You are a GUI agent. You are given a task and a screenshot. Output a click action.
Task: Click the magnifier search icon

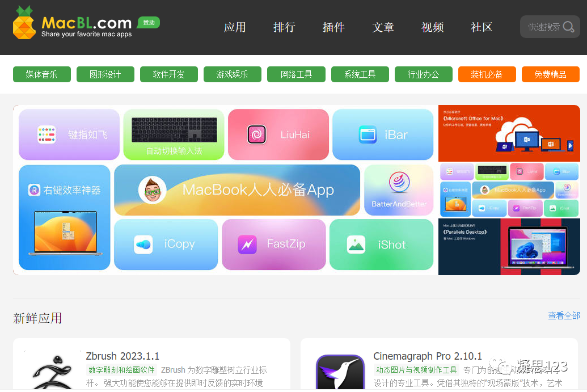(568, 27)
